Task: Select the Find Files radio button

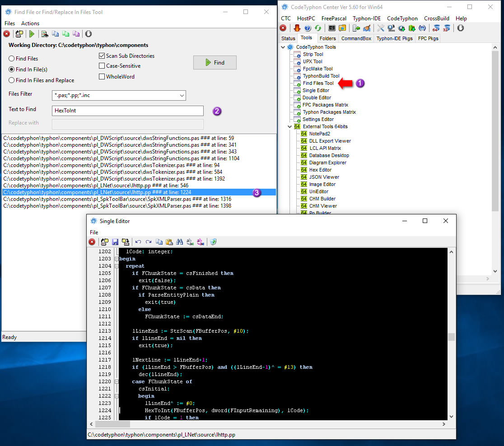Action: pyautogui.click(x=12, y=59)
